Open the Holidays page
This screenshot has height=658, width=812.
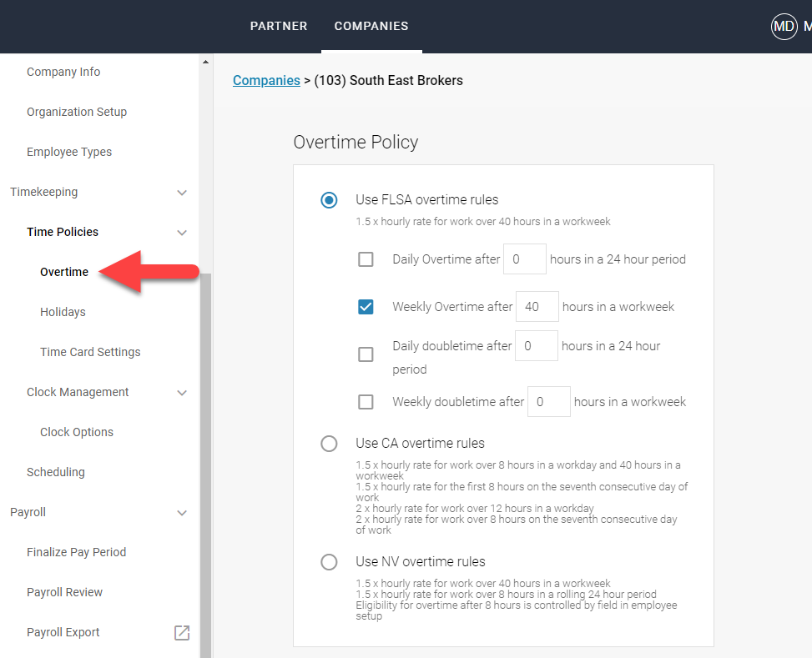tap(63, 311)
